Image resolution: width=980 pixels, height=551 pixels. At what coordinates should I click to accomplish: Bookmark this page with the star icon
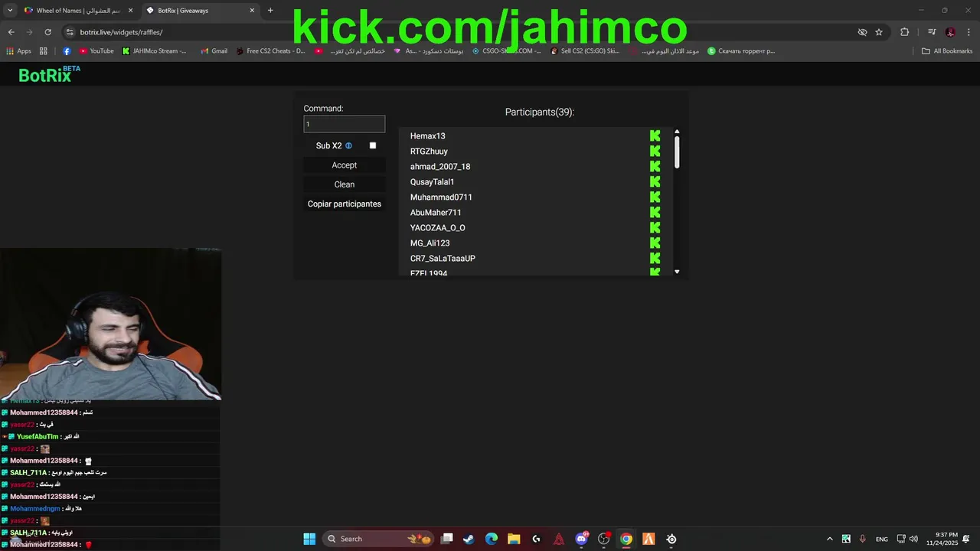click(x=879, y=32)
